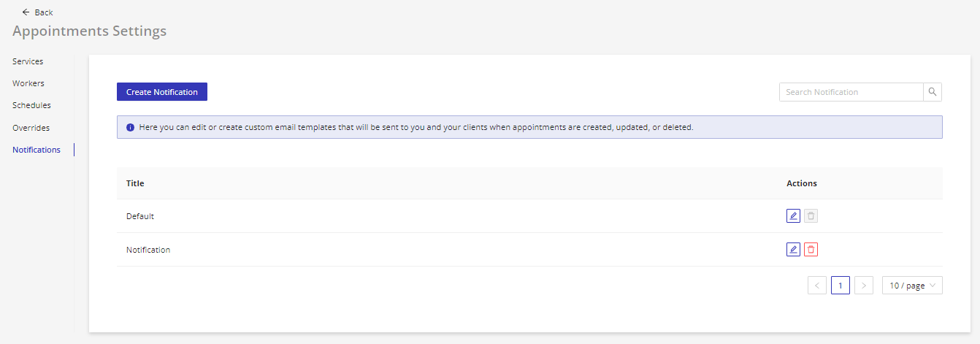The image size is (980, 344).
Task: Open the 10 / page dropdown
Action: coord(912,286)
